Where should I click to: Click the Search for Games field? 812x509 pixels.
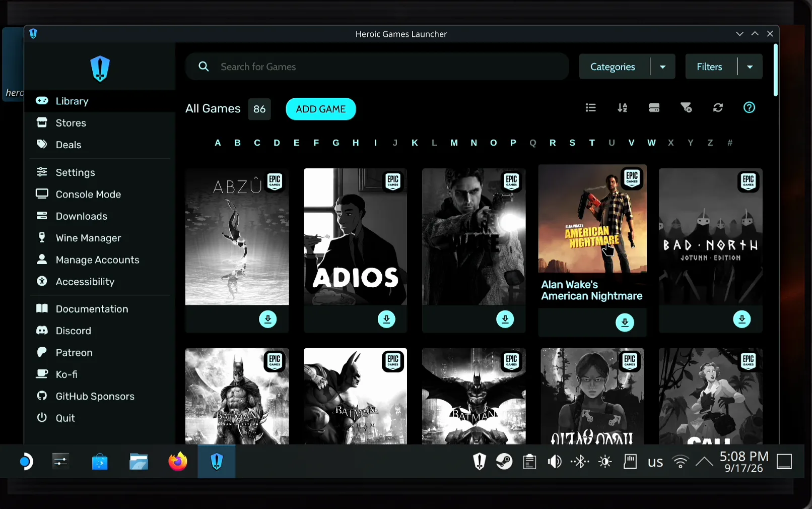point(377,67)
